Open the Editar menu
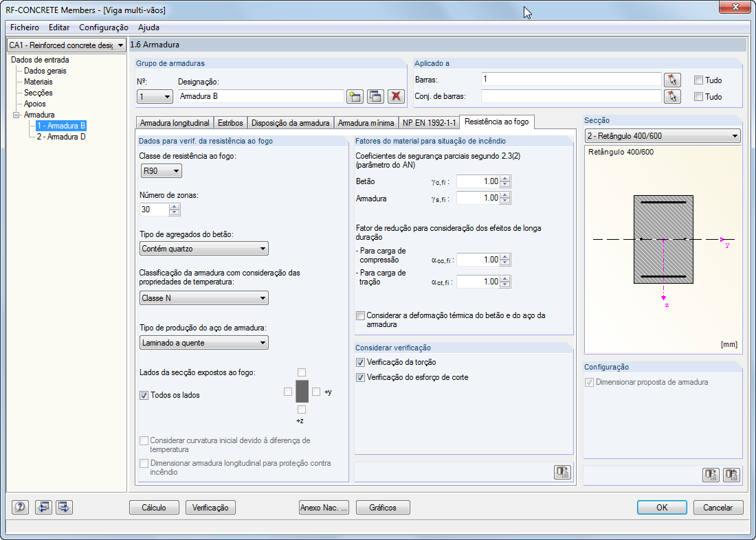Viewport: 756px width, 540px height. [59, 27]
